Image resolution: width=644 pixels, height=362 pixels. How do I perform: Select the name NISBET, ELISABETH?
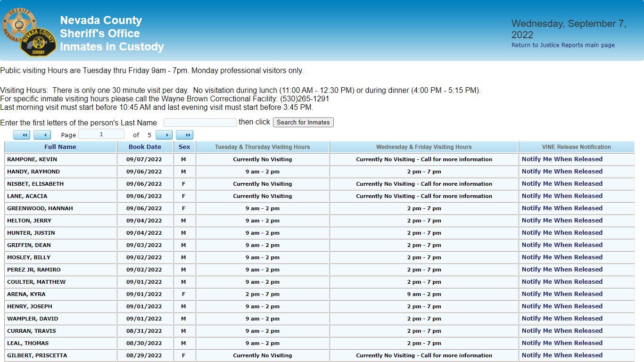pos(35,184)
